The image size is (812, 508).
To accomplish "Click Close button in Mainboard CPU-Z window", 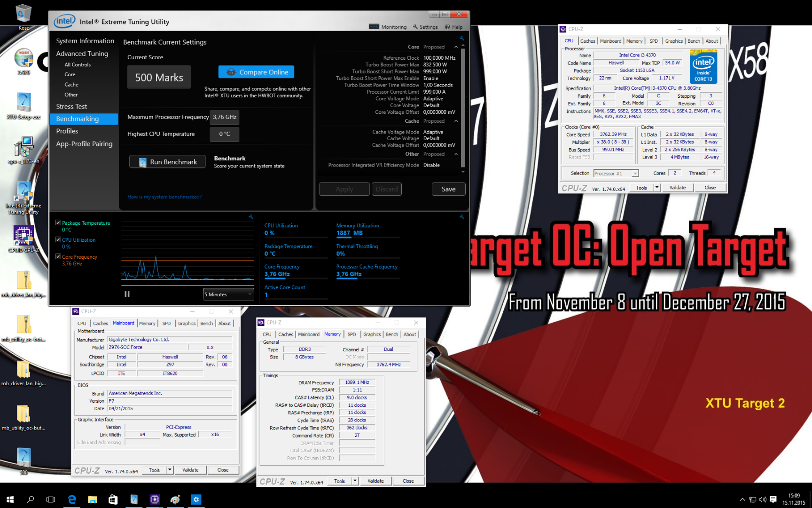I will tap(223, 470).
